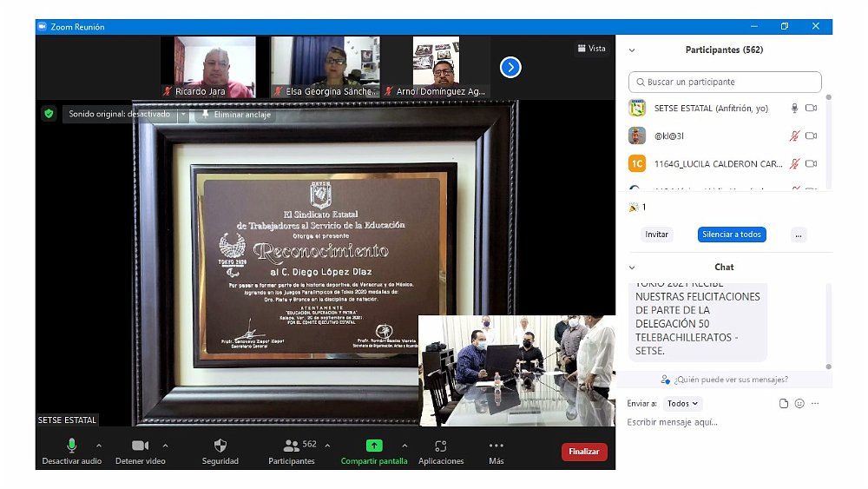Click the Buscar un participante search field
Viewport: 868px width, 489px height.
click(x=725, y=82)
